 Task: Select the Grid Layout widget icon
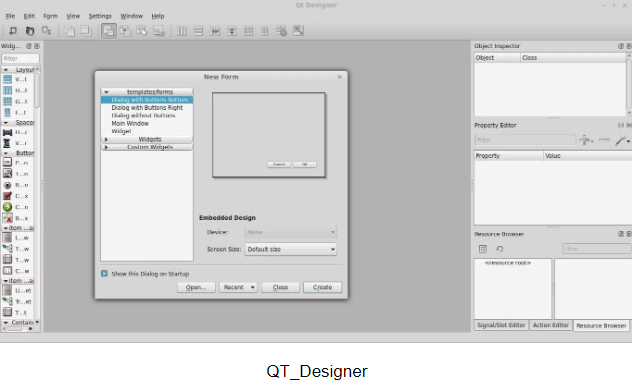pyautogui.click(x=7, y=101)
